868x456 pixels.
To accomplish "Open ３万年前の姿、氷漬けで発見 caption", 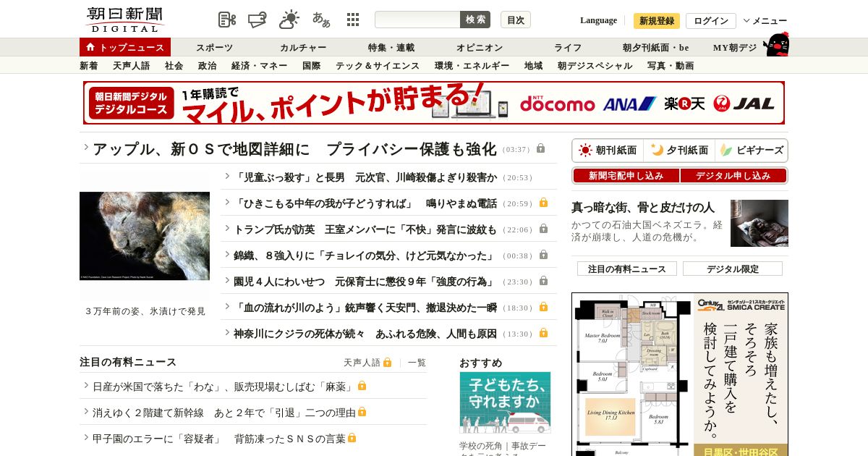I will coord(145,311).
